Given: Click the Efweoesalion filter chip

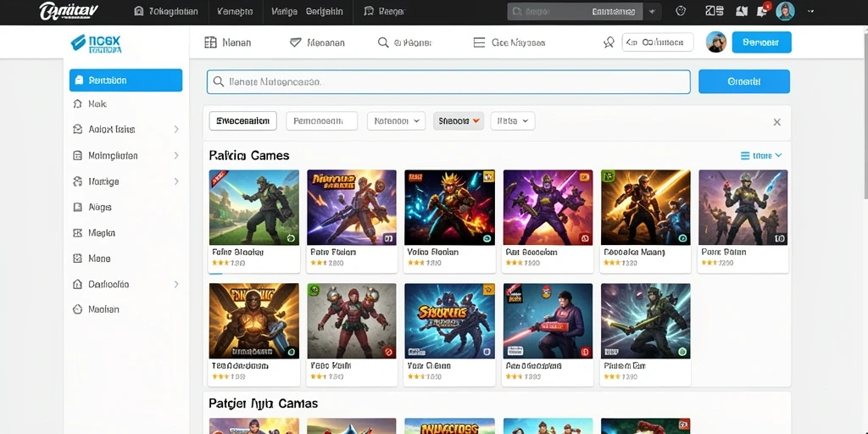Looking at the screenshot, I should 242,120.
